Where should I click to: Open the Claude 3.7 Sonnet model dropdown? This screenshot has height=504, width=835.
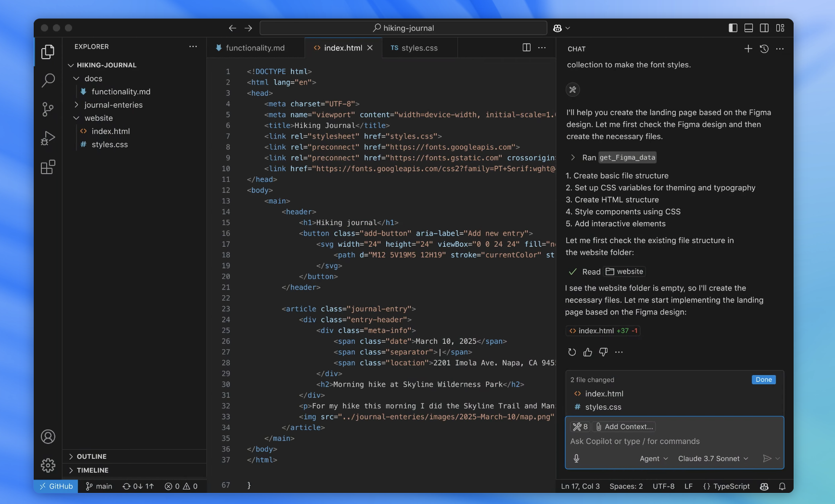click(x=713, y=458)
